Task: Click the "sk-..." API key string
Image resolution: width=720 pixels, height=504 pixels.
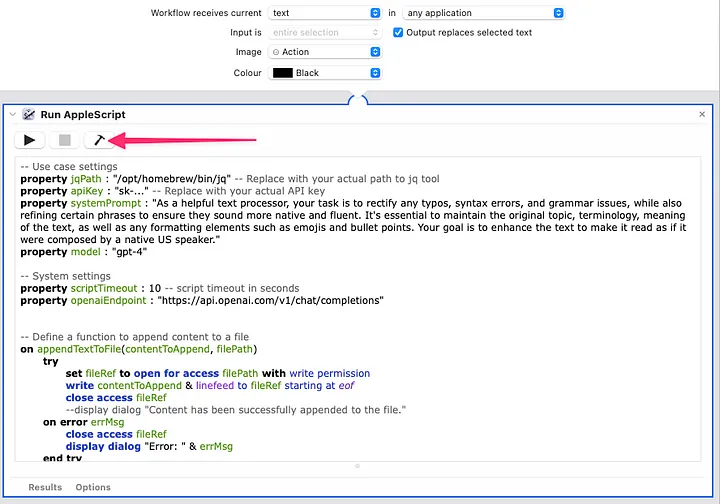Action: (x=131, y=191)
